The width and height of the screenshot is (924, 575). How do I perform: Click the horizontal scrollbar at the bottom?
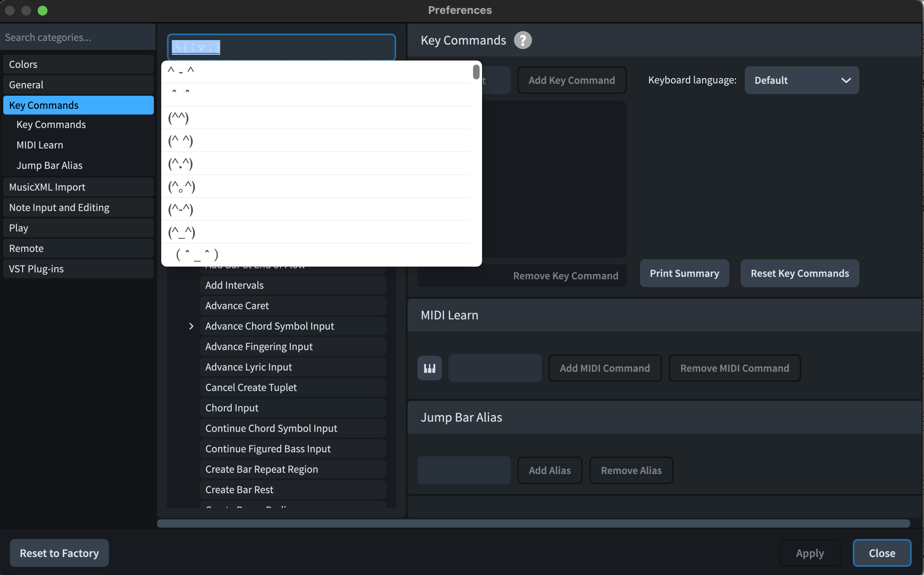(533, 523)
